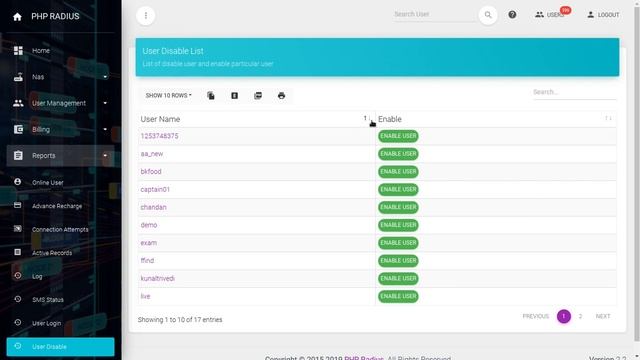Expand the User Management submenu arrow
This screenshot has width=640, height=360.
(105, 103)
